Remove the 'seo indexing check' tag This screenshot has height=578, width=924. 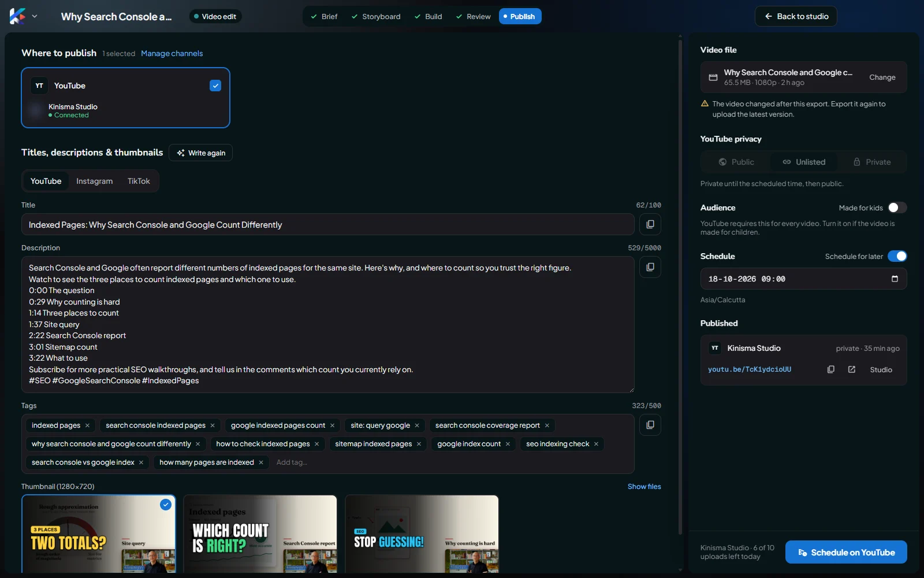tap(596, 444)
